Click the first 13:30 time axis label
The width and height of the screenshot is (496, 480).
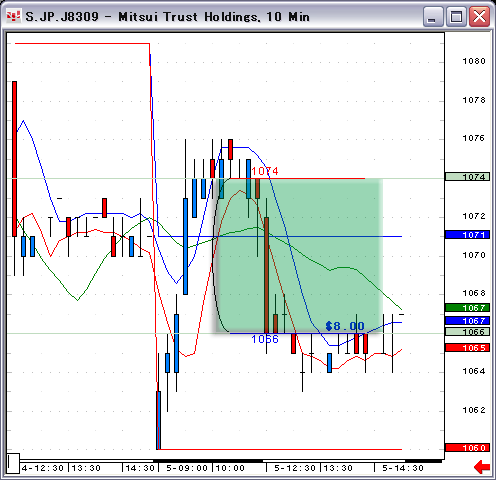point(86,468)
